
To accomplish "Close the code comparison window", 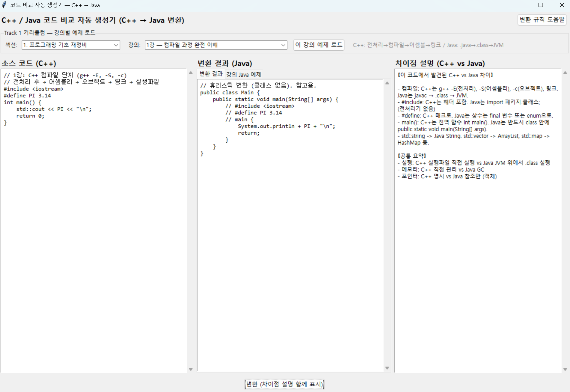I will (562, 5).
